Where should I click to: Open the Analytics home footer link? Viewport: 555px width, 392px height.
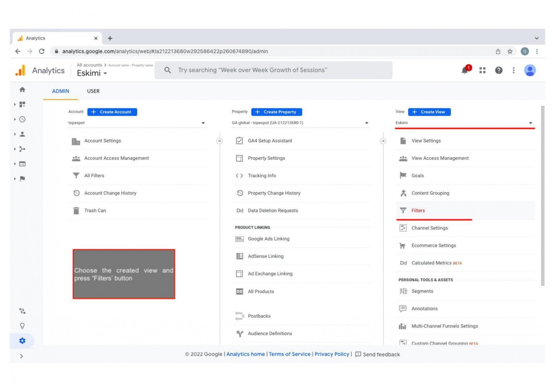pyautogui.click(x=245, y=354)
